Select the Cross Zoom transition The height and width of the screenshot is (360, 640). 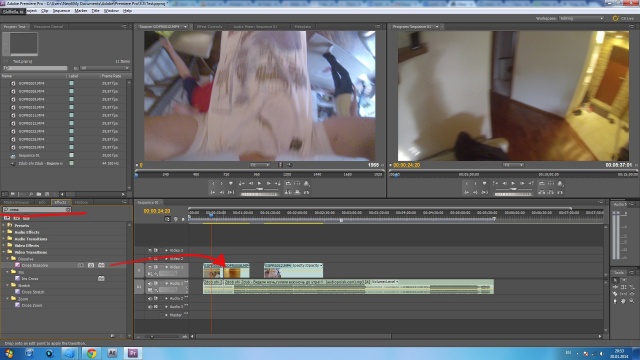(x=32, y=305)
